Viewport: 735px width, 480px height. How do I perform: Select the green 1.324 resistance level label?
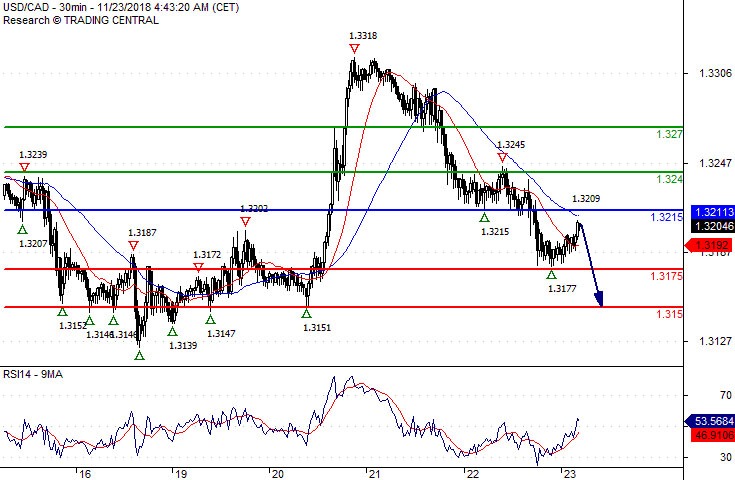(669, 179)
